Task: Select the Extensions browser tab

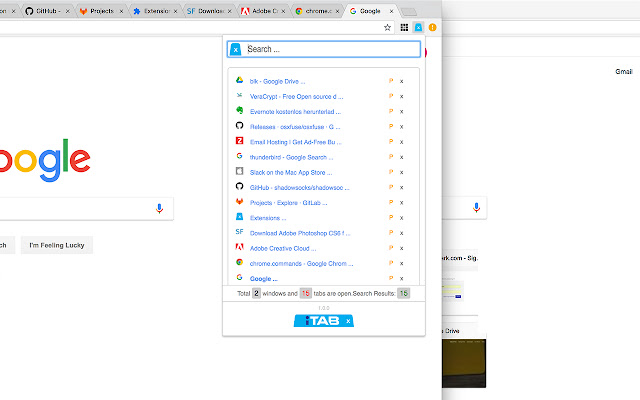Action: [x=155, y=11]
